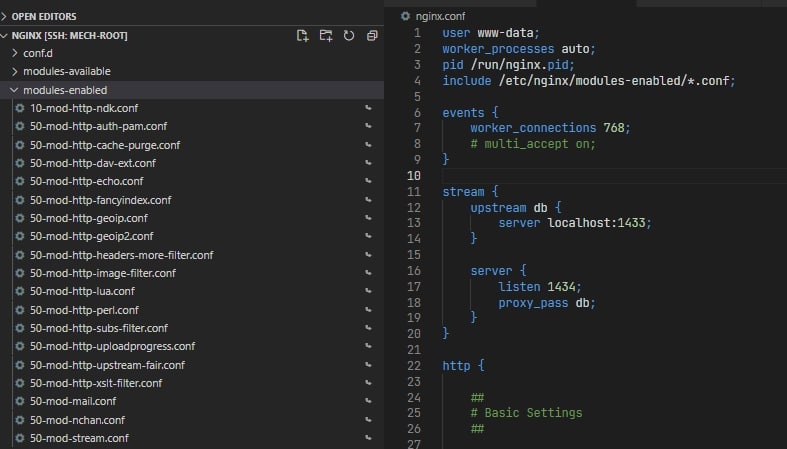The height and width of the screenshot is (449, 787).
Task: Click symlink badge on 50-mod-mail.conf row
Action: (x=368, y=401)
